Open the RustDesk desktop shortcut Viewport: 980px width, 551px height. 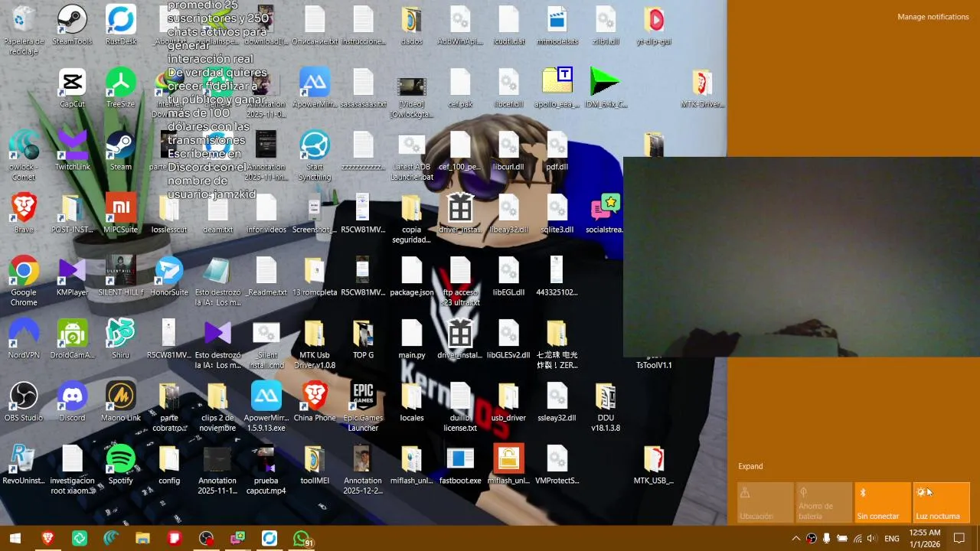coord(121,25)
